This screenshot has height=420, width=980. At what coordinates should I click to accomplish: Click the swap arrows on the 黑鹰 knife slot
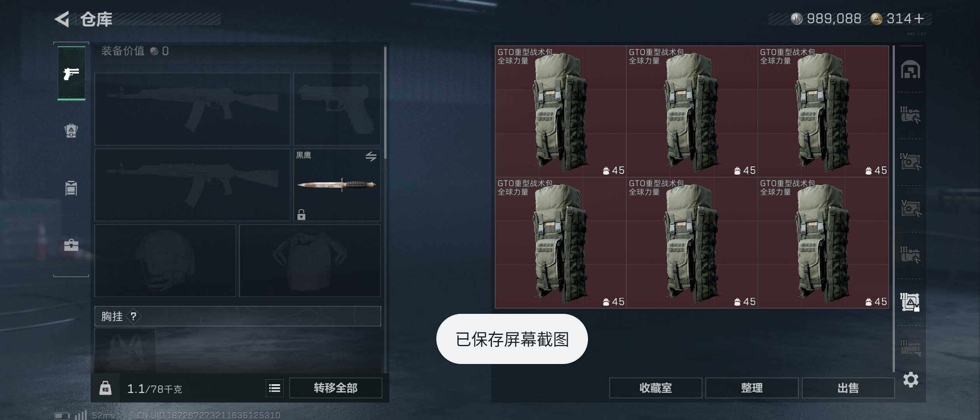click(371, 156)
